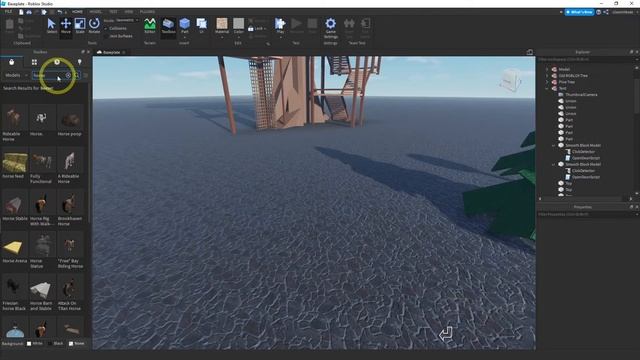Screen dimensions: 640x360
Task: Start Play test
Action: pos(280,26)
